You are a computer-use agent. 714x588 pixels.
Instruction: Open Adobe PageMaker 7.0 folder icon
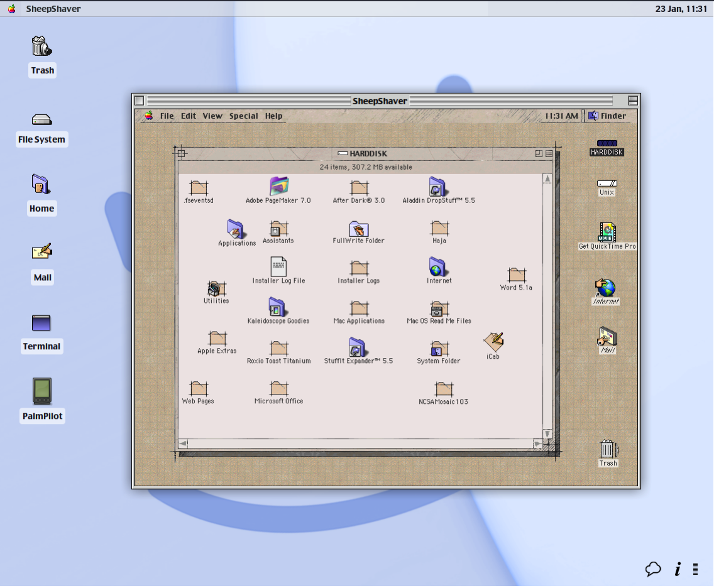(x=278, y=186)
